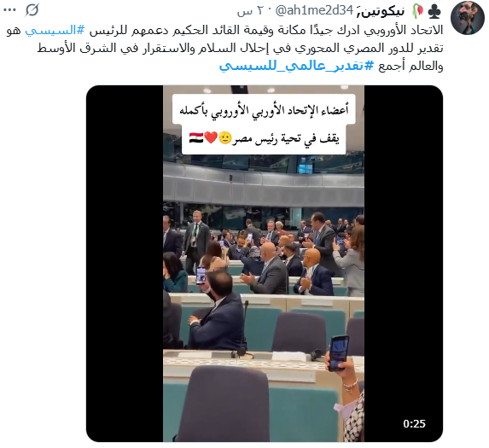
Task: Click the left black bar of video
Action: point(125,264)
